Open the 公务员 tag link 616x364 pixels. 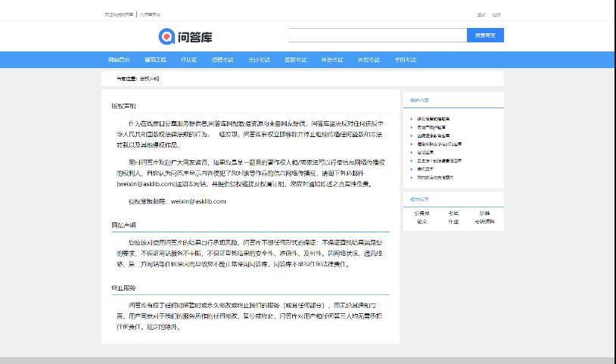(422, 213)
